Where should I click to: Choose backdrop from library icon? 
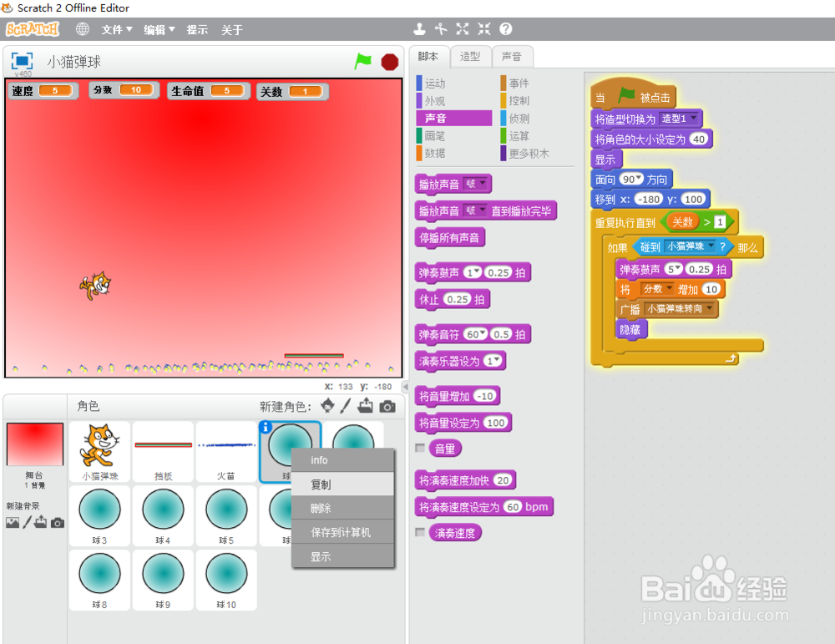(13, 523)
